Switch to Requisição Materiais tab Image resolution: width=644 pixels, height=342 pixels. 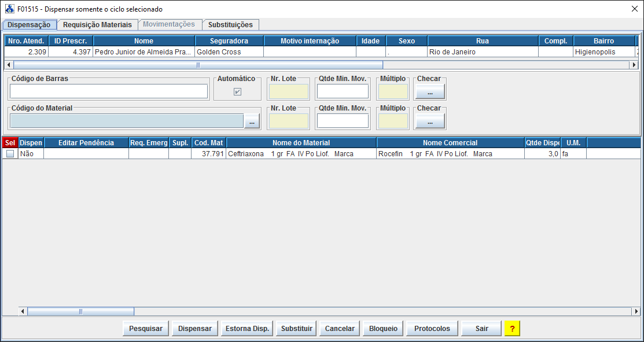tap(97, 25)
